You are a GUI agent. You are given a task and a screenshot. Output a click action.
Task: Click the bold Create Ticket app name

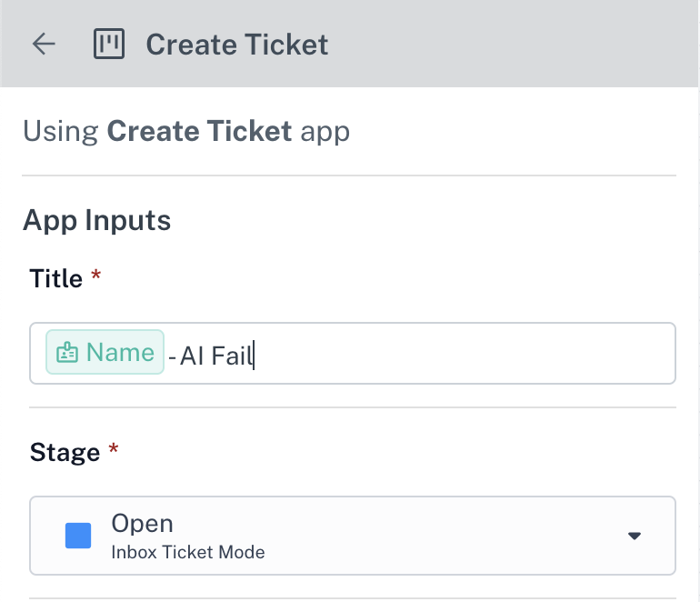(x=199, y=132)
